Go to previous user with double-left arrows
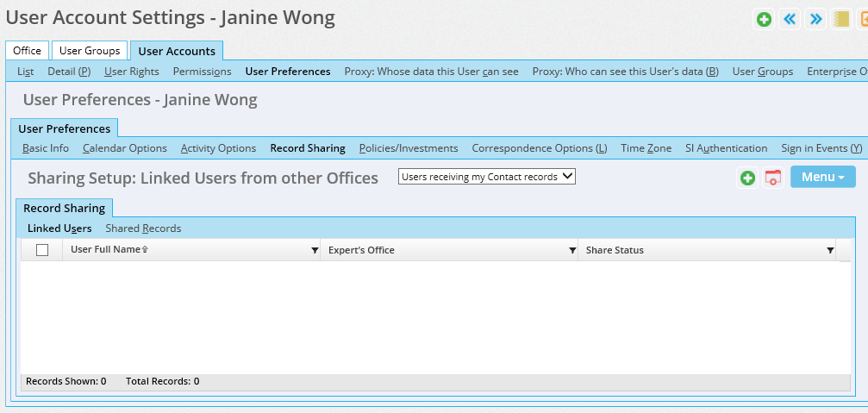Screen dimensions: 868x413 790,19
